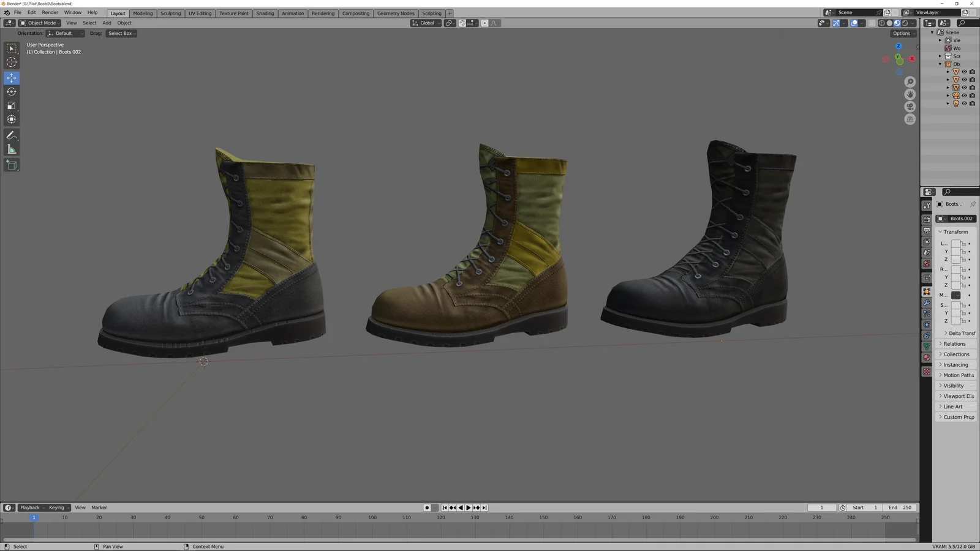Viewport: 980px width, 551px height.
Task: Choose the Annotate tool
Action: pyautogui.click(x=11, y=135)
